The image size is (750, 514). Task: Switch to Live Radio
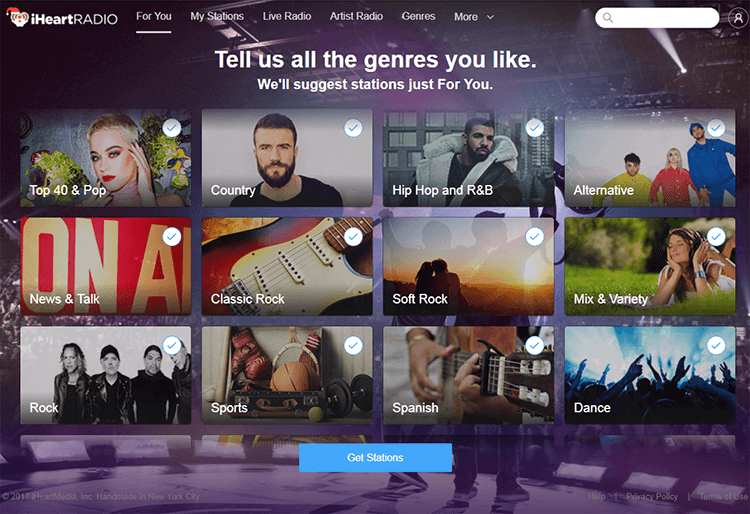point(287,16)
